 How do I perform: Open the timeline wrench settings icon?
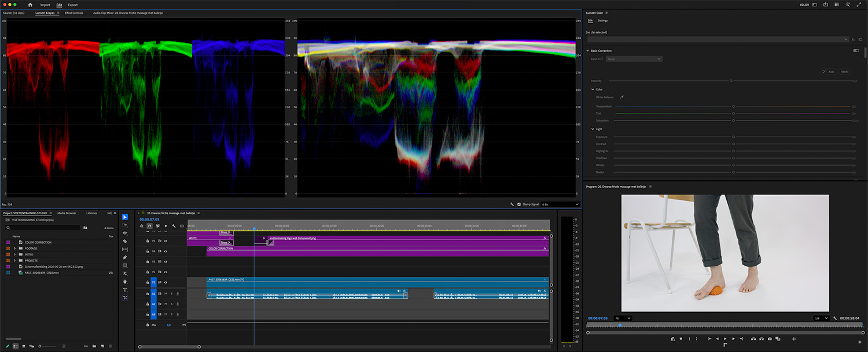(174, 226)
